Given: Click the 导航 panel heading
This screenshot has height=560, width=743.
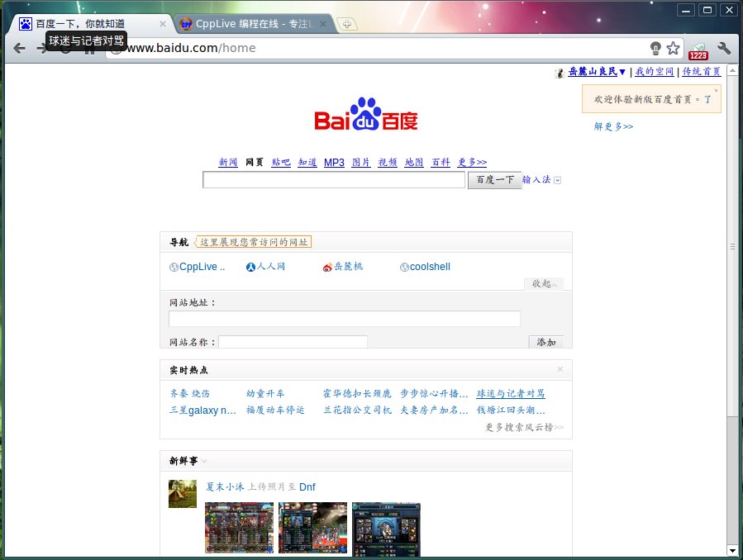Looking at the screenshot, I should [179, 242].
